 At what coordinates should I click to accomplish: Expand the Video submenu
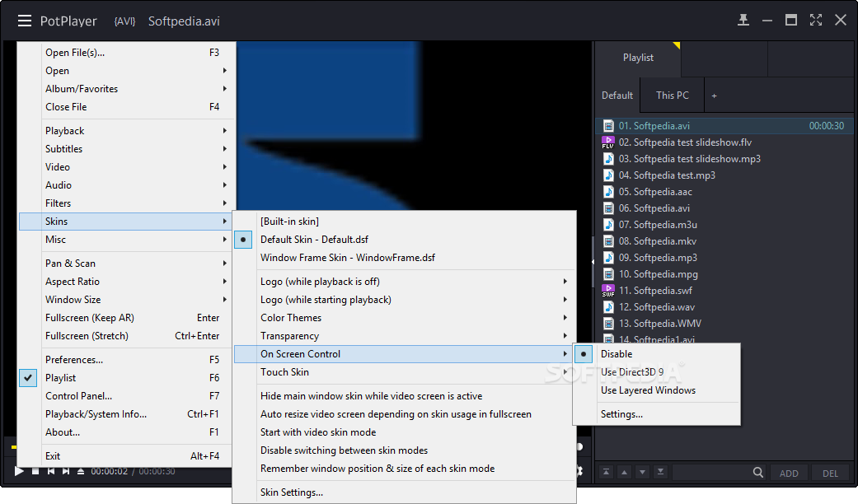[x=127, y=166]
